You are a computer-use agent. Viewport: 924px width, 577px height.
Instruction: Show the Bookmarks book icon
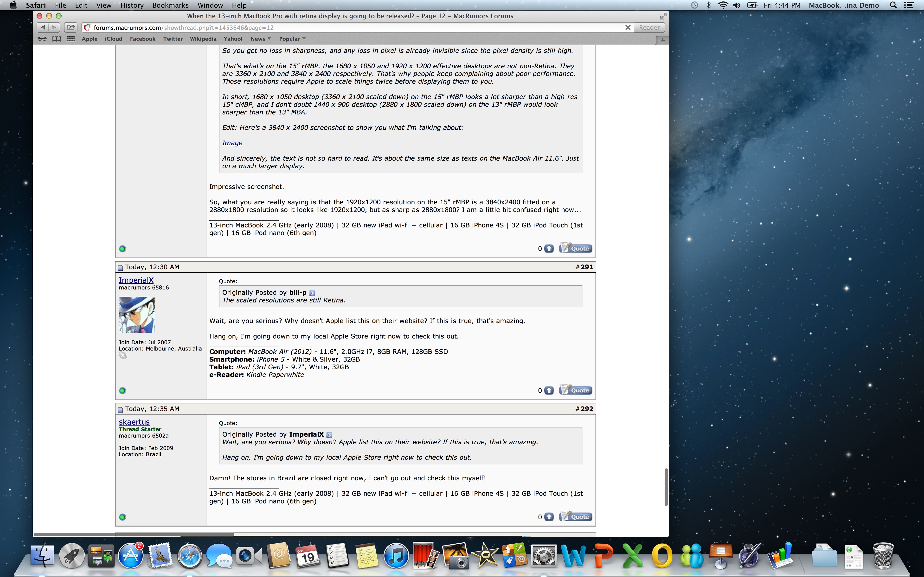coord(57,39)
